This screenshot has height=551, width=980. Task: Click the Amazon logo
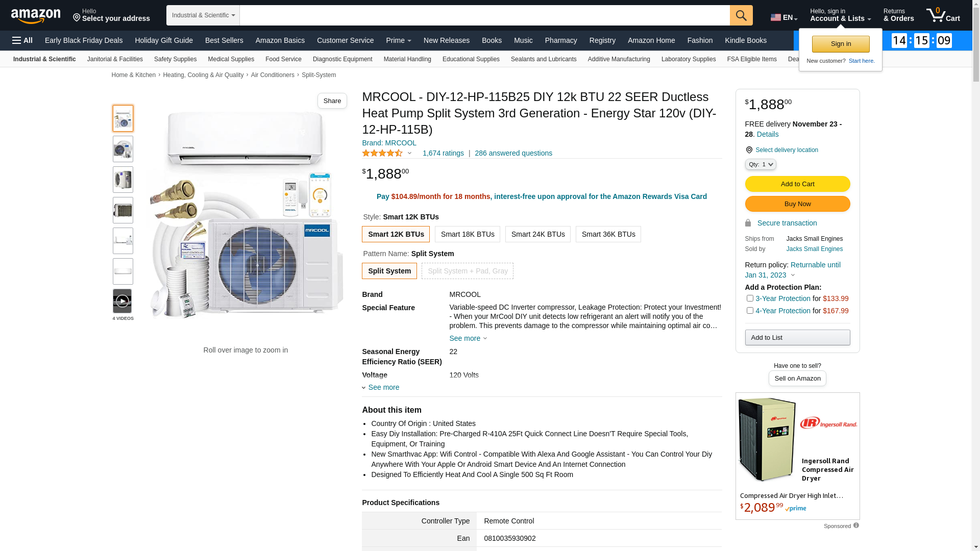[36, 16]
